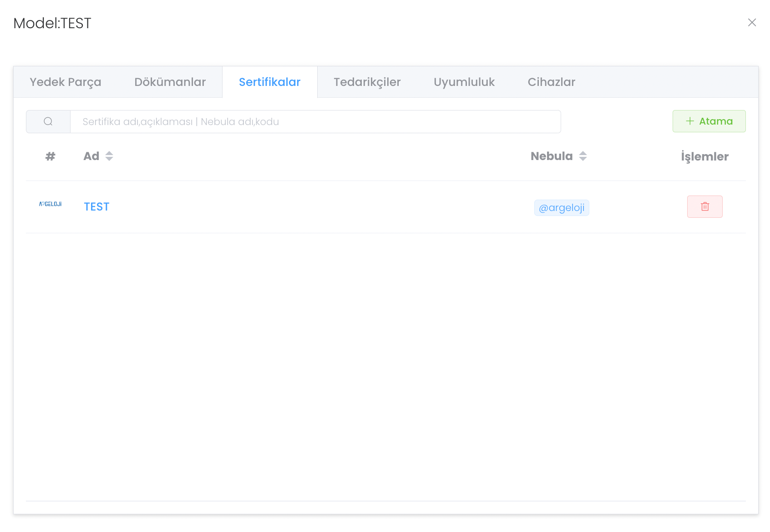
Task: Sort Ad column ascending with up caret
Action: point(109,153)
